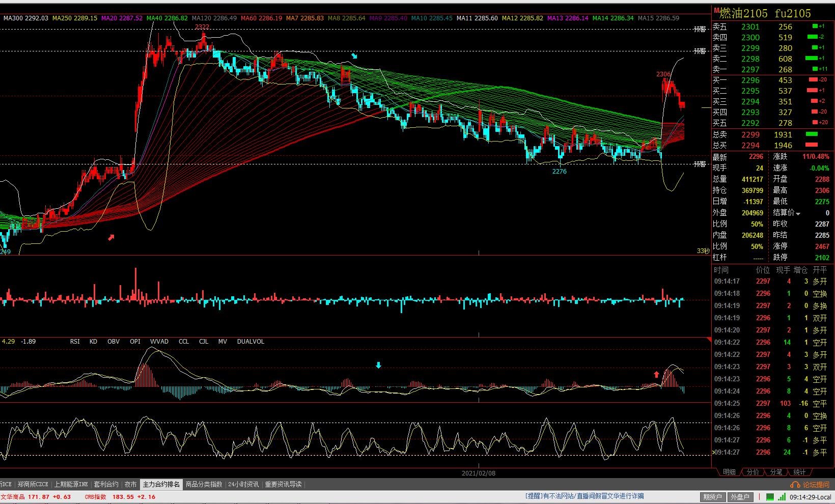Click the 09:14:29-Local clock
This screenshot has width=835, height=504.
click(811, 497)
